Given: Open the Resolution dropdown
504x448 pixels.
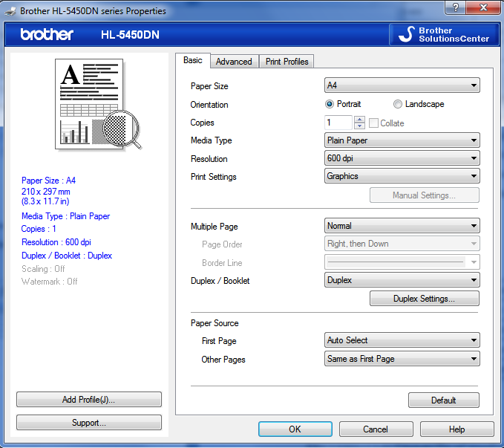Looking at the screenshot, I should (x=402, y=158).
